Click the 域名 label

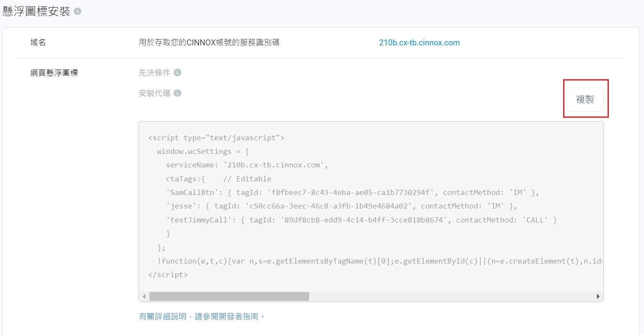tap(38, 42)
